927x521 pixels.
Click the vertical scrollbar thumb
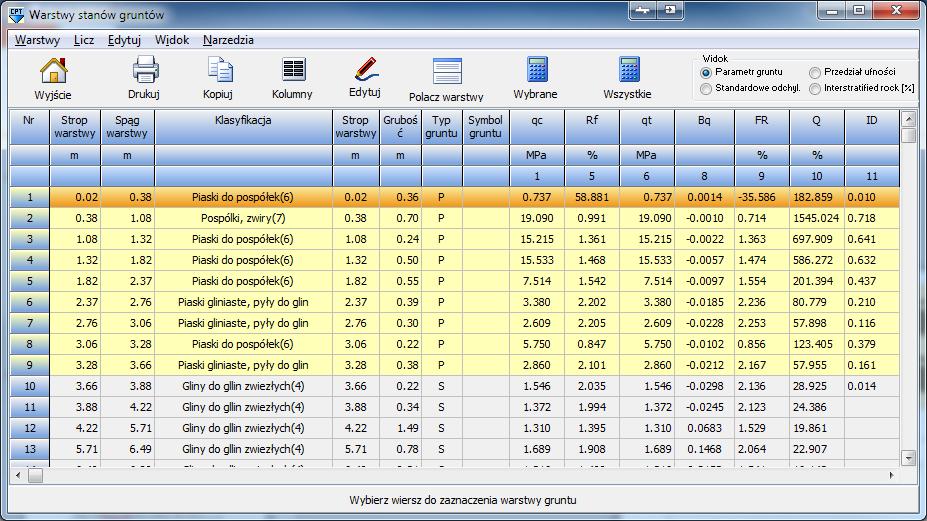click(x=909, y=135)
